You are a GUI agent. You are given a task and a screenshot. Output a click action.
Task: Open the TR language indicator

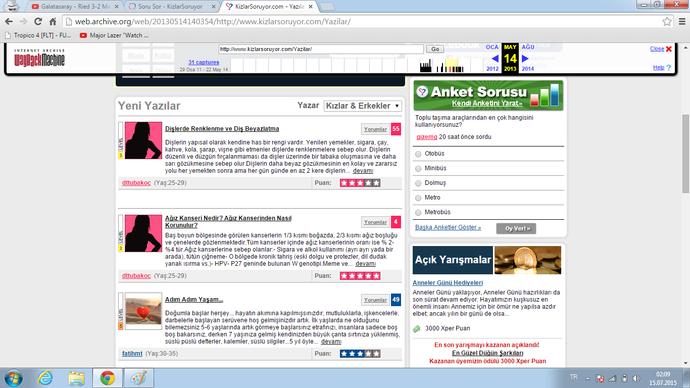(x=573, y=377)
